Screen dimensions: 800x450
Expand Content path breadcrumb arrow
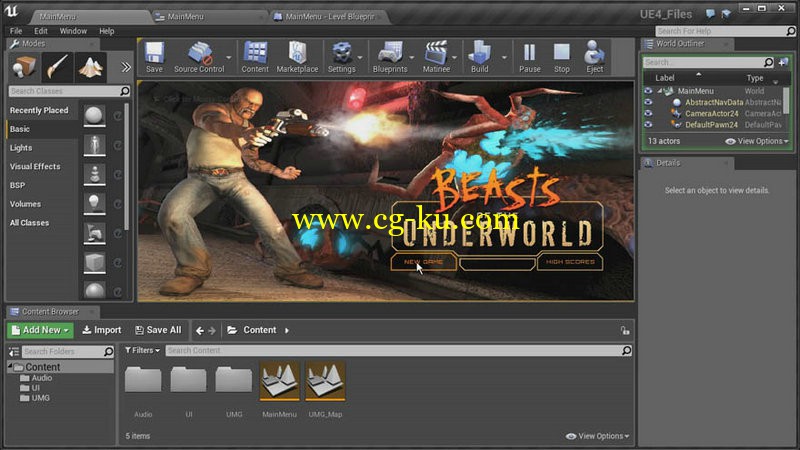[287, 331]
